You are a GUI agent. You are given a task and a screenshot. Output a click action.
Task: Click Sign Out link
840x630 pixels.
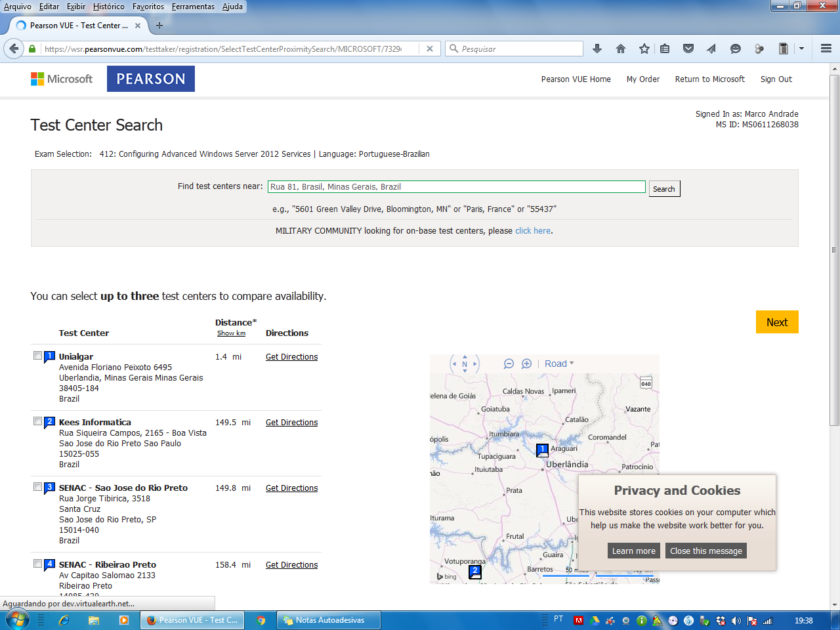click(x=776, y=79)
